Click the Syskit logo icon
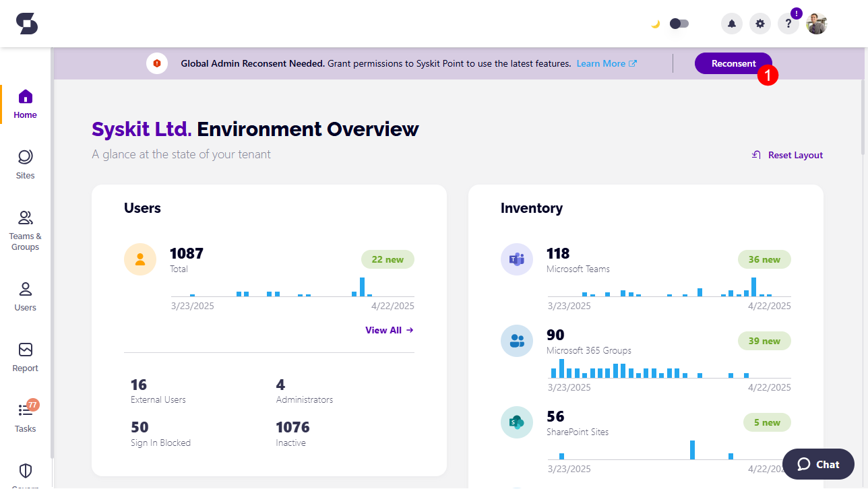868x489 pixels. pyautogui.click(x=27, y=24)
